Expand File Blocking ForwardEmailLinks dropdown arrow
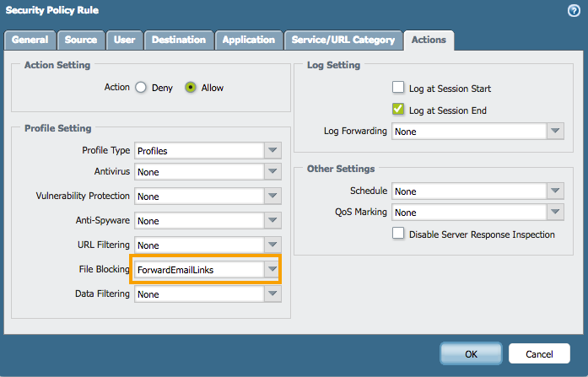The width and height of the screenshot is (588, 377). tap(272, 269)
